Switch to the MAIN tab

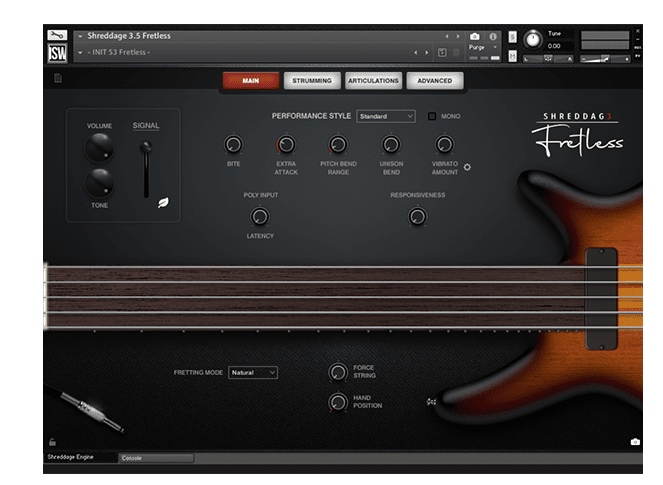tap(251, 81)
